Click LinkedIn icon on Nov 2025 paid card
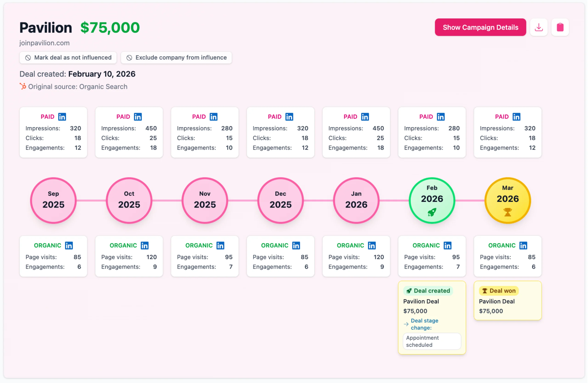 point(213,117)
